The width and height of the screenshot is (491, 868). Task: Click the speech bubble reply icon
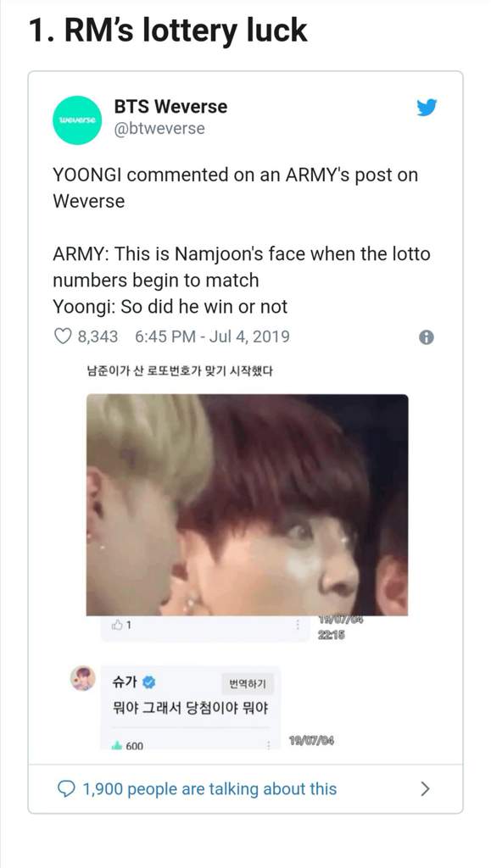[x=65, y=788]
